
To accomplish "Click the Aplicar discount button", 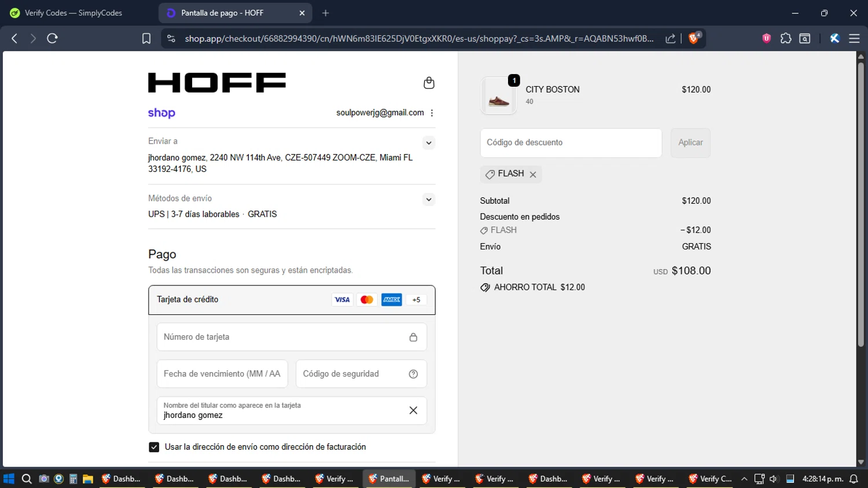I will click(x=690, y=142).
